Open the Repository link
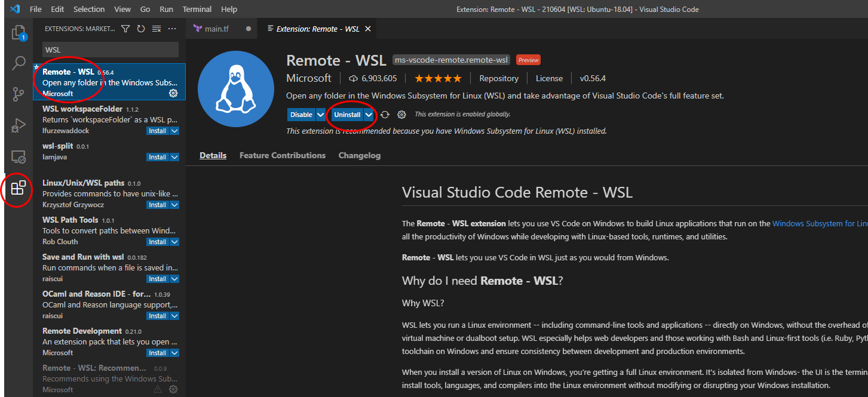 click(499, 78)
